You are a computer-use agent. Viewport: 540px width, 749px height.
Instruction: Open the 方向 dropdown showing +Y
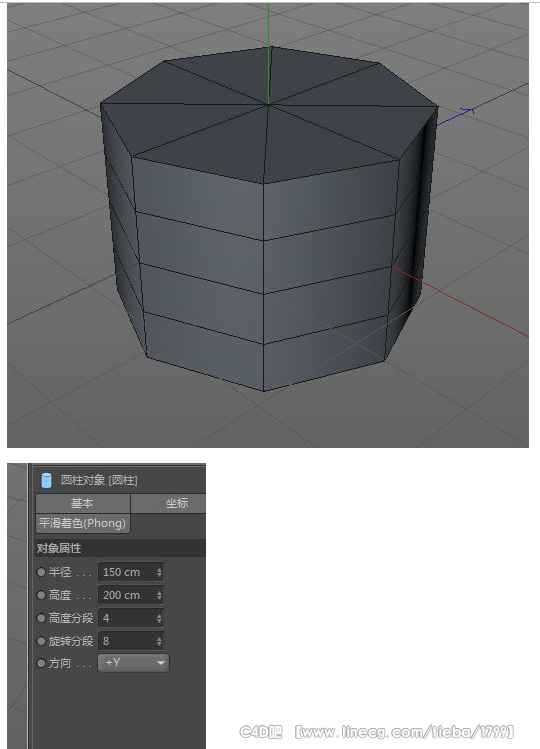pyautogui.click(x=133, y=663)
